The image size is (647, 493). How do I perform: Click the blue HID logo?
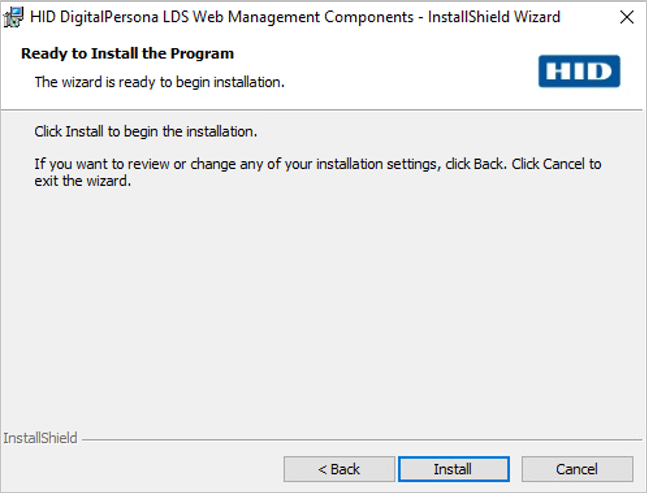[578, 71]
